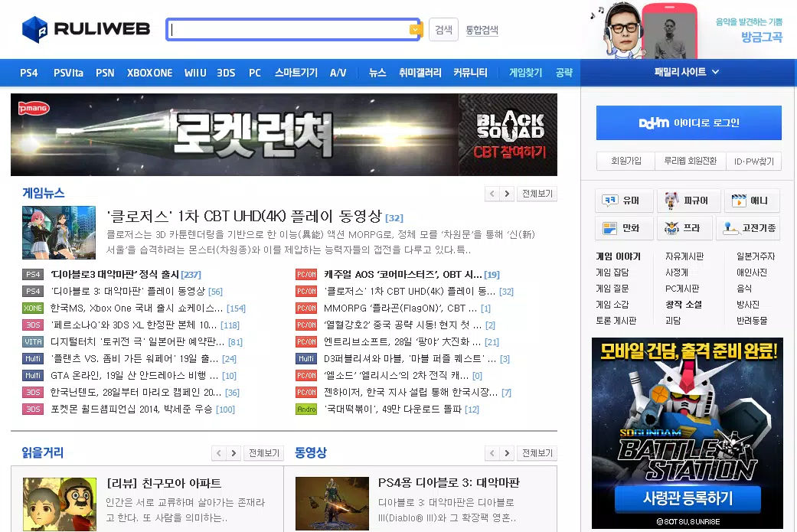
Task: Open the PSVita menu item
Action: point(68,73)
